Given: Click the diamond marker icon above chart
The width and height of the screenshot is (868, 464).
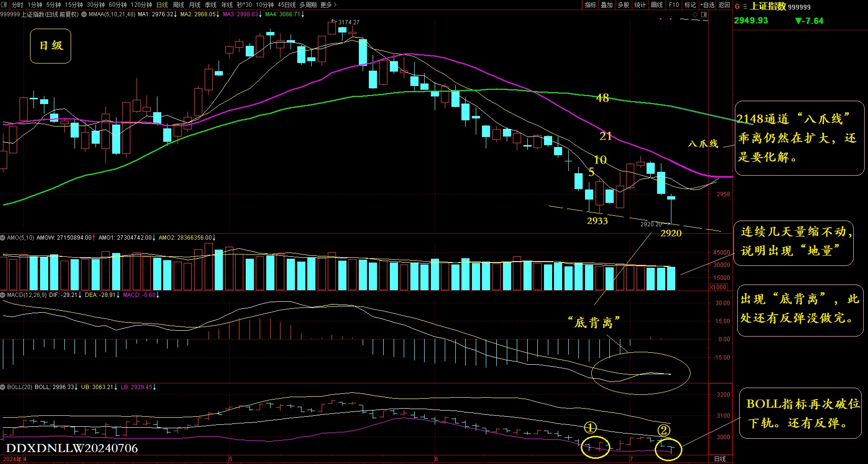Looking at the screenshot, I should coord(695,15).
